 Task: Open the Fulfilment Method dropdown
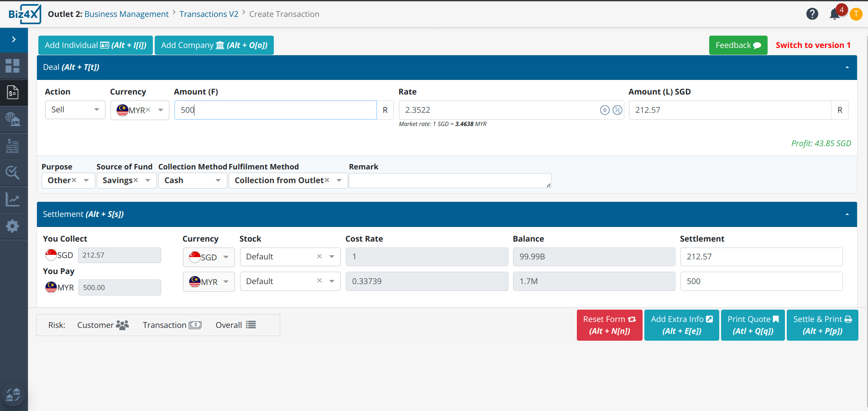click(288, 180)
